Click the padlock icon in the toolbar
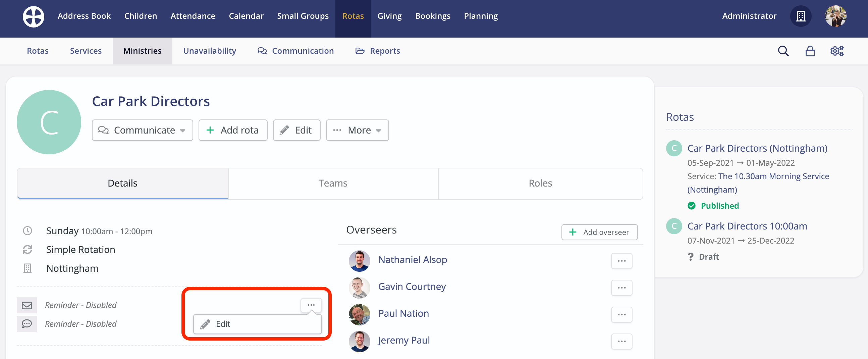Screen dimensions: 868x359 (810, 51)
